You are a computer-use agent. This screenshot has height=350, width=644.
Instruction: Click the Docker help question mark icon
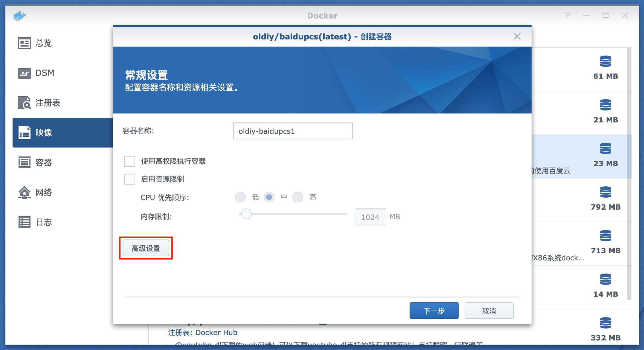(567, 16)
